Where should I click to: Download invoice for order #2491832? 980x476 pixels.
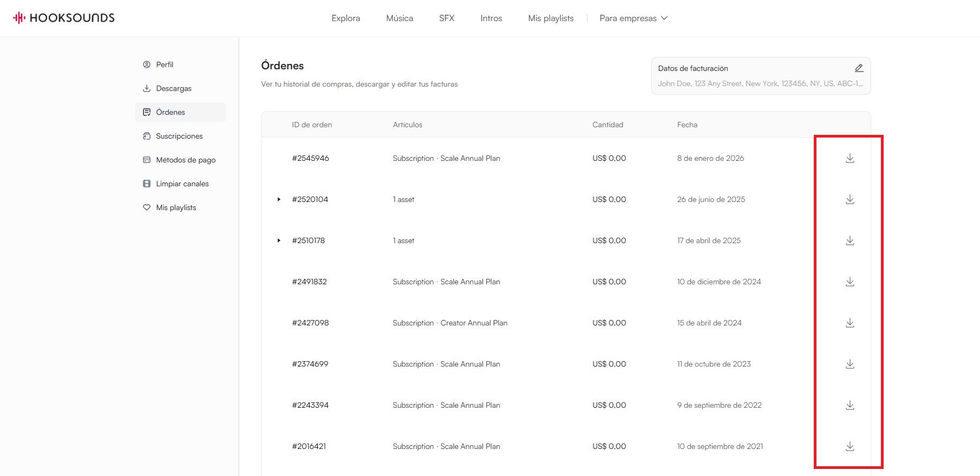(850, 282)
